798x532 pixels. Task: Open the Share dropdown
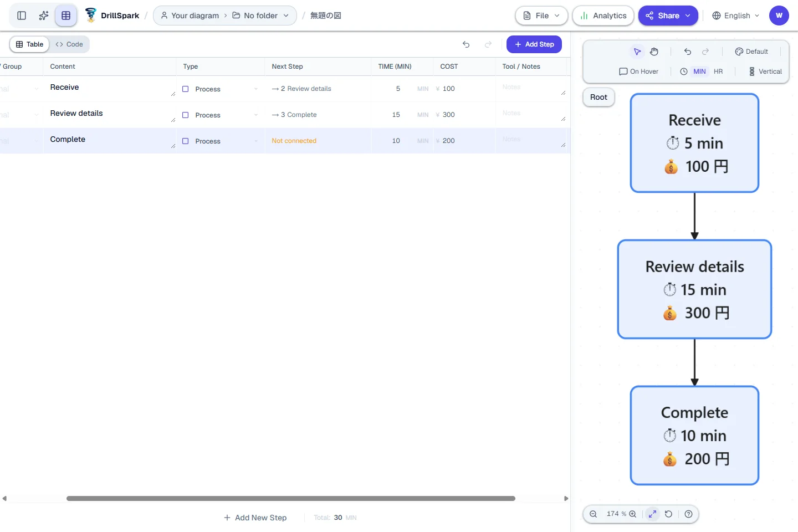coord(668,16)
